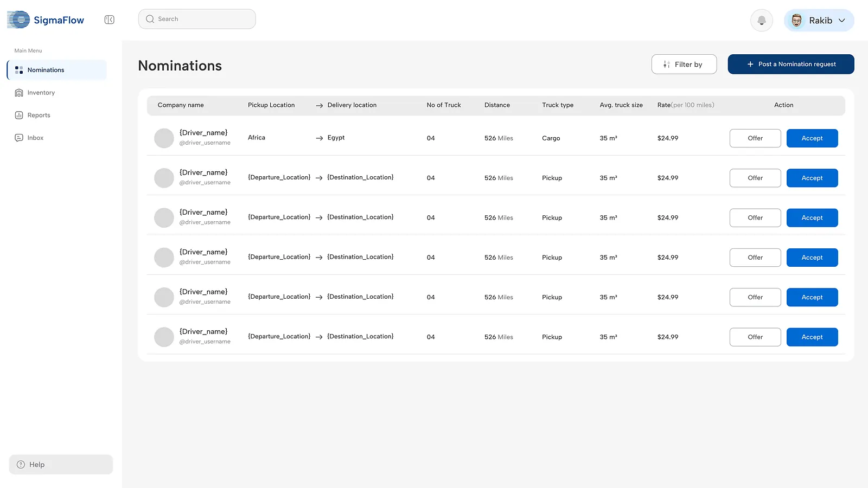
Task: Click the Distance column header
Action: click(x=497, y=105)
